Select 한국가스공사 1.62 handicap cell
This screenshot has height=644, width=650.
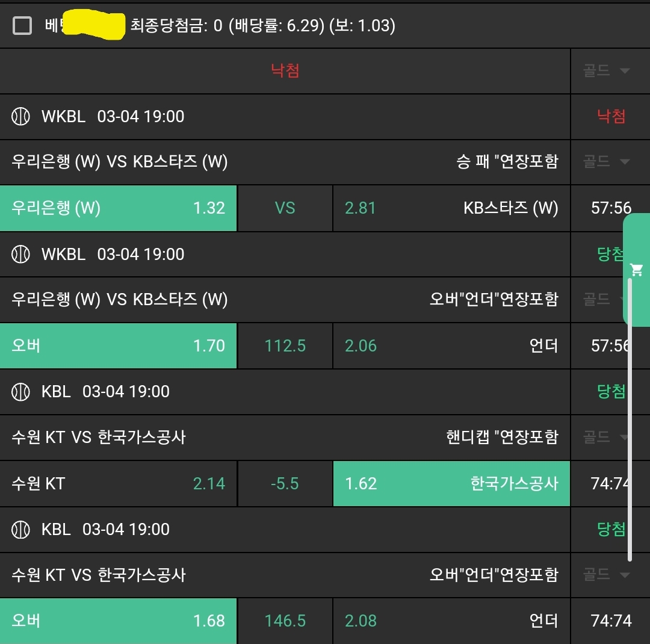(x=451, y=483)
